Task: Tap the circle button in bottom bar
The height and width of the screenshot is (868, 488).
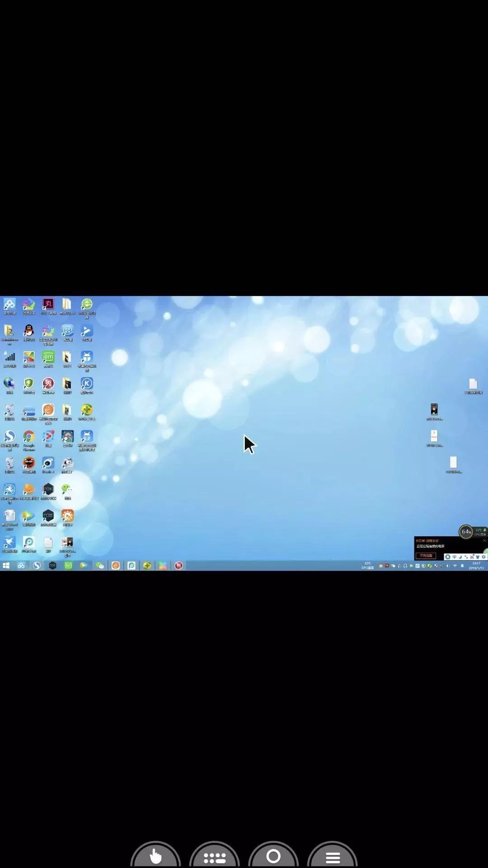Action: click(273, 855)
